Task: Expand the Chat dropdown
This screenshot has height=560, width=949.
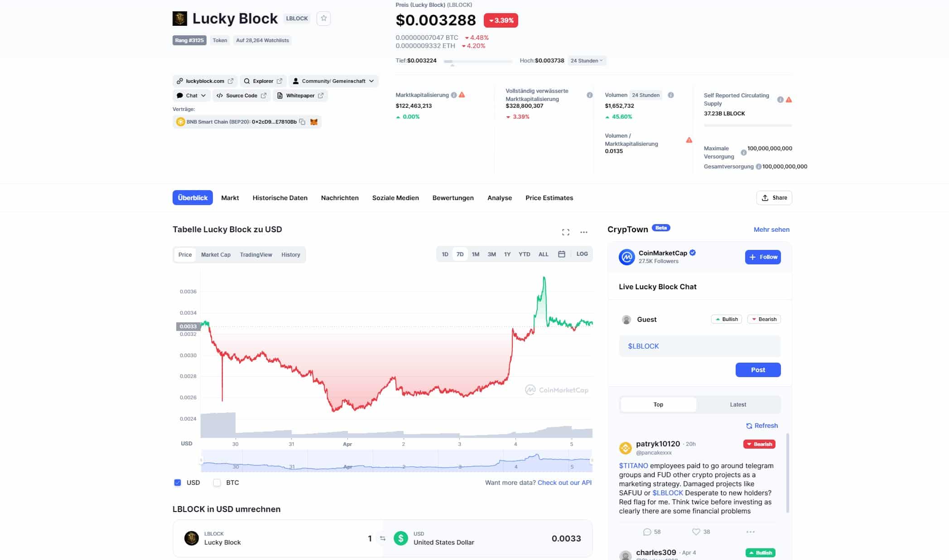Action: 191,96
